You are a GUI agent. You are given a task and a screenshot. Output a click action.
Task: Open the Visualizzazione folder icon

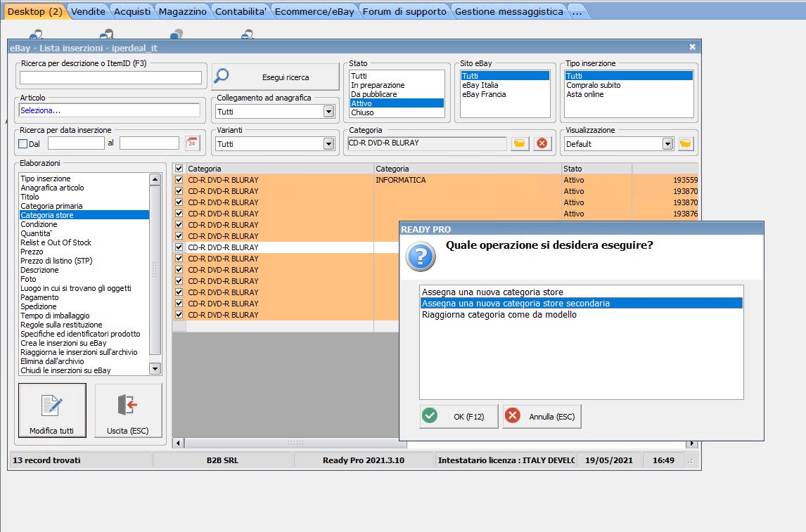(685, 143)
